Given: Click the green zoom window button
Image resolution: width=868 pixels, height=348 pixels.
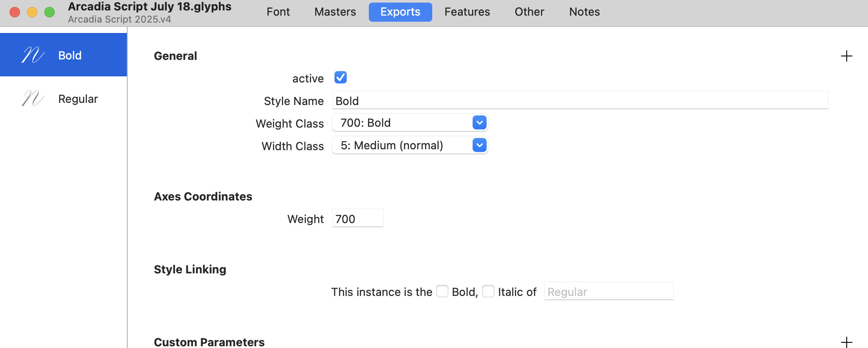Looking at the screenshot, I should click(50, 12).
